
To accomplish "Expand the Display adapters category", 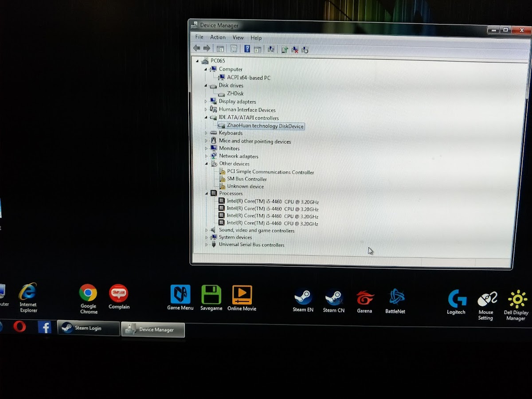I will click(206, 102).
